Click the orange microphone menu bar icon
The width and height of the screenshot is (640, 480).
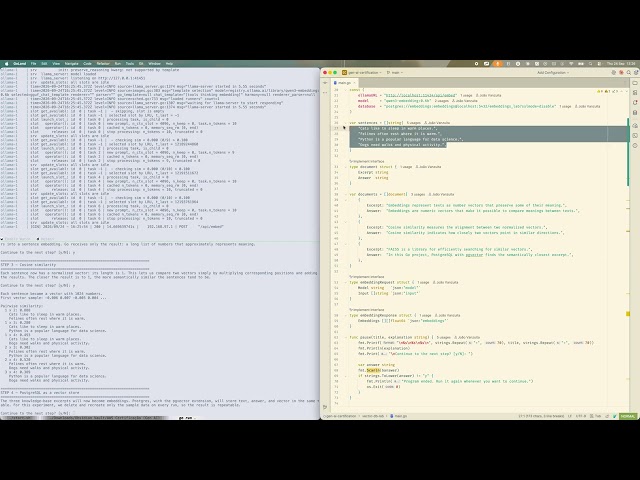click(x=498, y=64)
